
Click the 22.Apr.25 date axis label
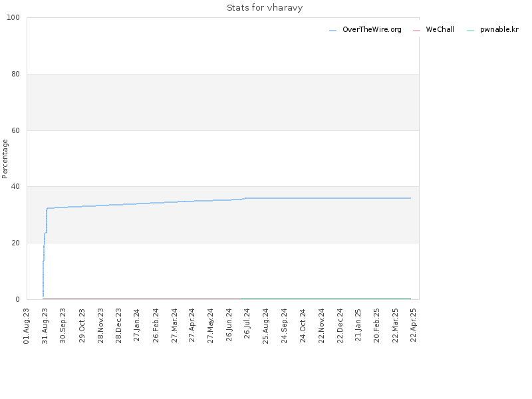[413, 325]
